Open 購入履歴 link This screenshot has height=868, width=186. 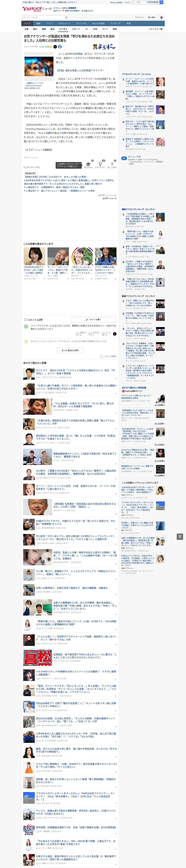click(152, 17)
